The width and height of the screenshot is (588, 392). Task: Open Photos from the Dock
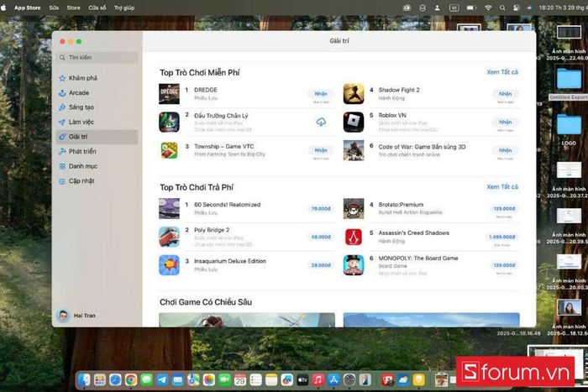[209, 379]
